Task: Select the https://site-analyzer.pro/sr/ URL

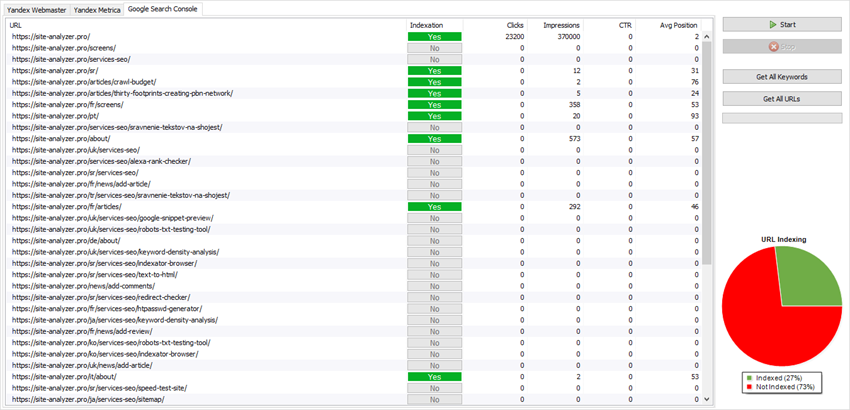Action: tap(54, 71)
